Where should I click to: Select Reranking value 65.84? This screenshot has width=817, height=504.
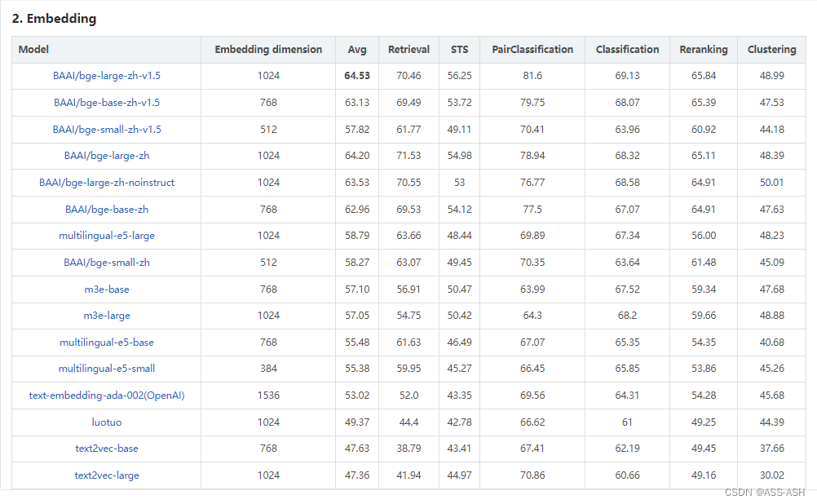point(704,76)
